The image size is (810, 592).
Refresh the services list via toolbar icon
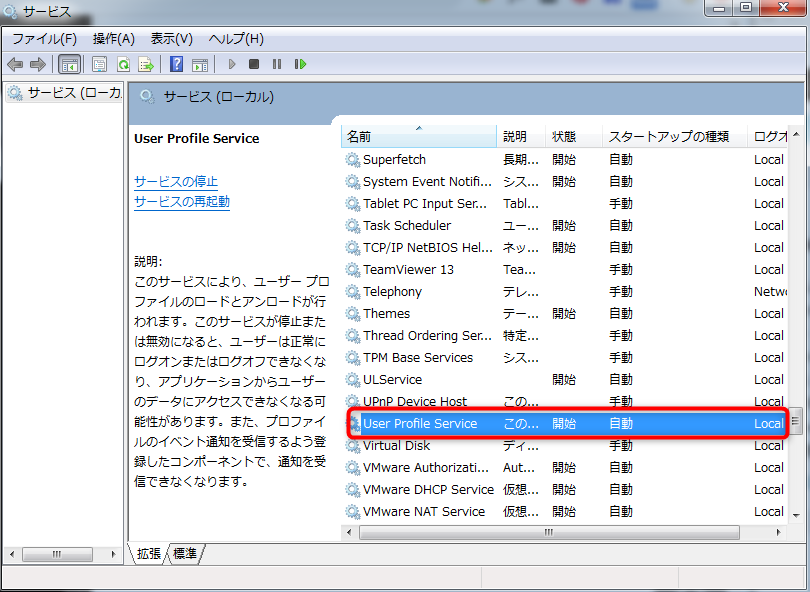[x=123, y=65]
